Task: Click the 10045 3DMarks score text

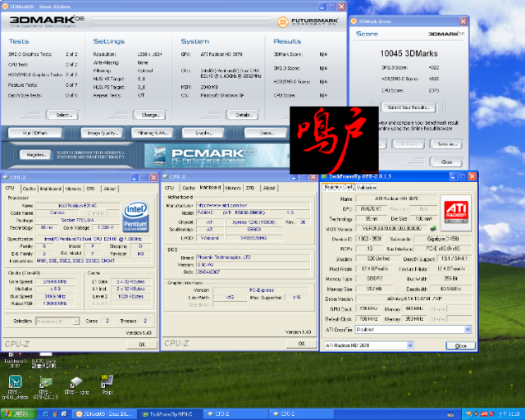Action: coord(409,53)
